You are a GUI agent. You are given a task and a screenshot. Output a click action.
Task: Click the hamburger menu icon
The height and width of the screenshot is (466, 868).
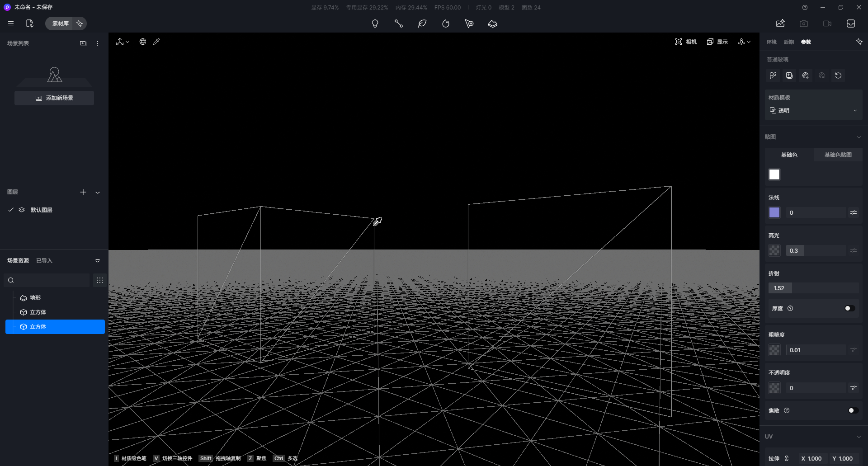(x=11, y=24)
